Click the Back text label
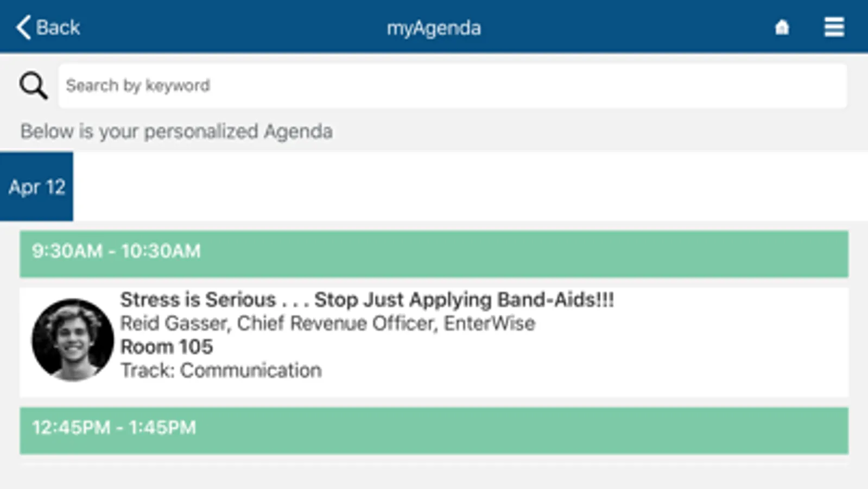The width and height of the screenshot is (868, 489). coord(58,27)
